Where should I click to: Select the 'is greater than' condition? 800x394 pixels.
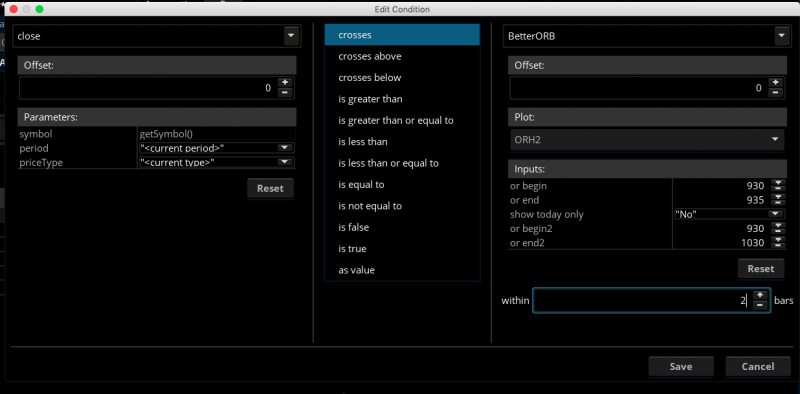click(x=402, y=100)
